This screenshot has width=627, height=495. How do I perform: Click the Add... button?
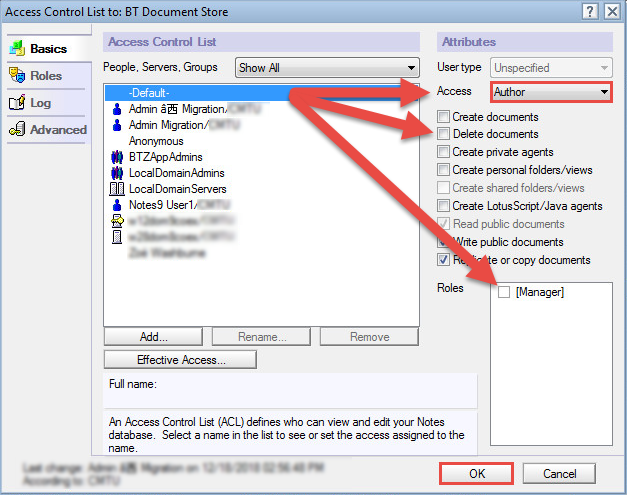pyautogui.click(x=154, y=337)
